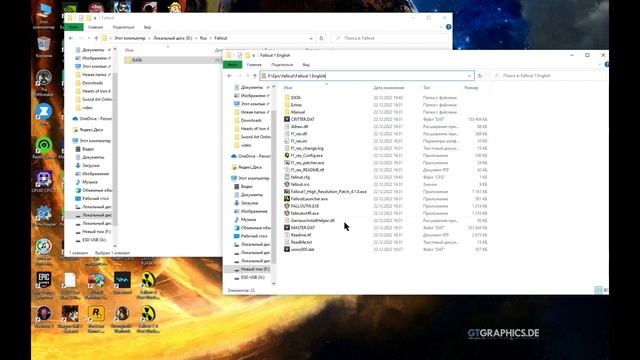The image size is (640, 360).
Task: Select the MASTER.DAT file
Action: click(x=302, y=228)
